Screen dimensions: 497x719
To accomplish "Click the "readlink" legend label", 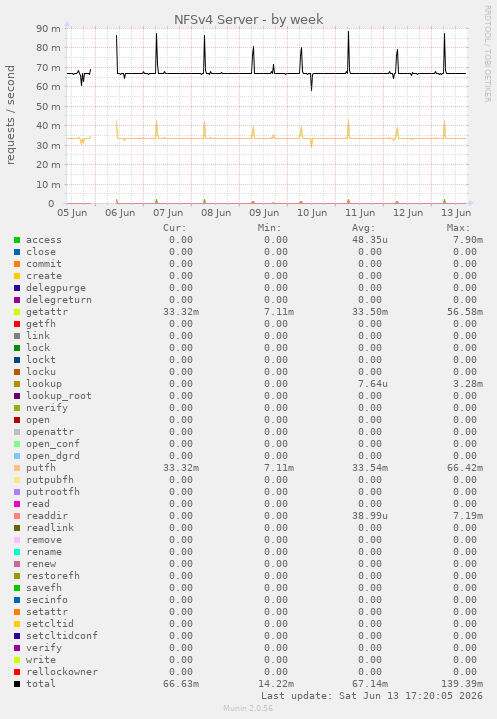I will tap(50, 528).
